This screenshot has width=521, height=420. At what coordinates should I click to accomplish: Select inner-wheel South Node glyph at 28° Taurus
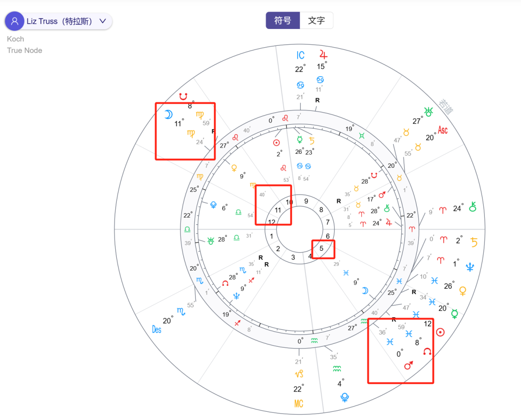click(374, 175)
